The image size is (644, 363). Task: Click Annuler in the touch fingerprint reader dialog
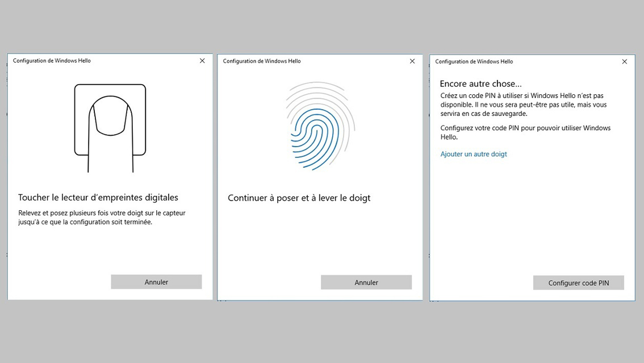[x=156, y=282]
